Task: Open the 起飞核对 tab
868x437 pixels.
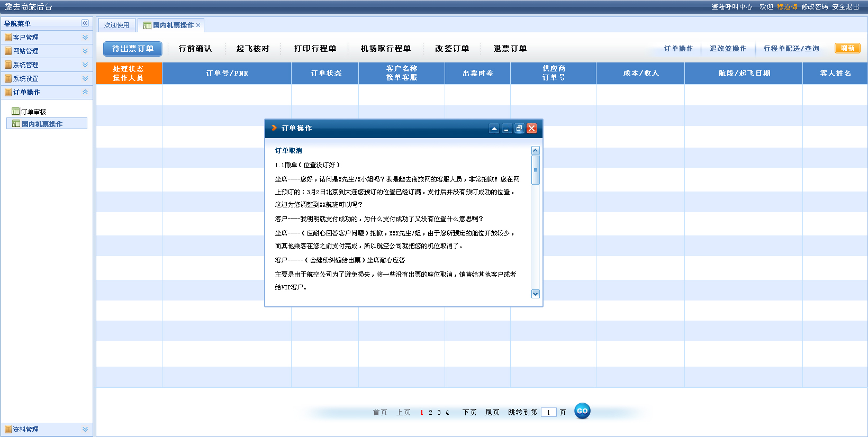Action: tap(253, 49)
